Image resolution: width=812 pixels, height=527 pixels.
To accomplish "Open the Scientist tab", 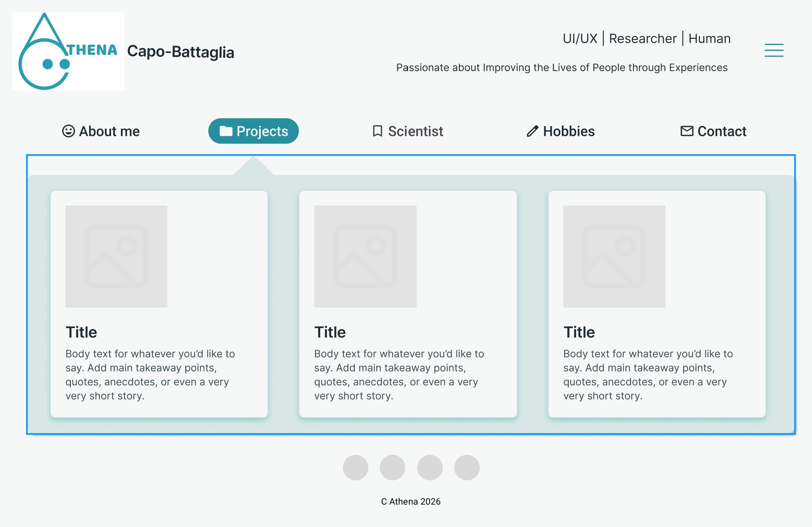I will [x=415, y=131].
